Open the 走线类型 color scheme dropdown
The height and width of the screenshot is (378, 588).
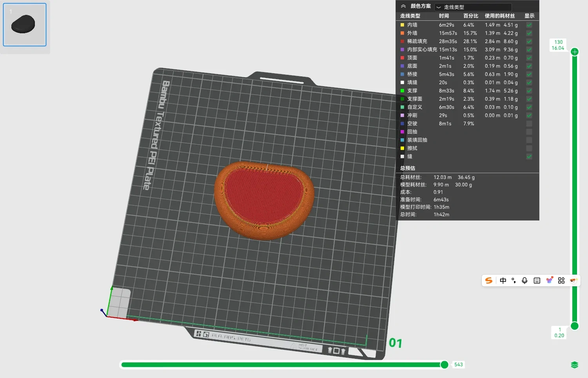[473, 7]
